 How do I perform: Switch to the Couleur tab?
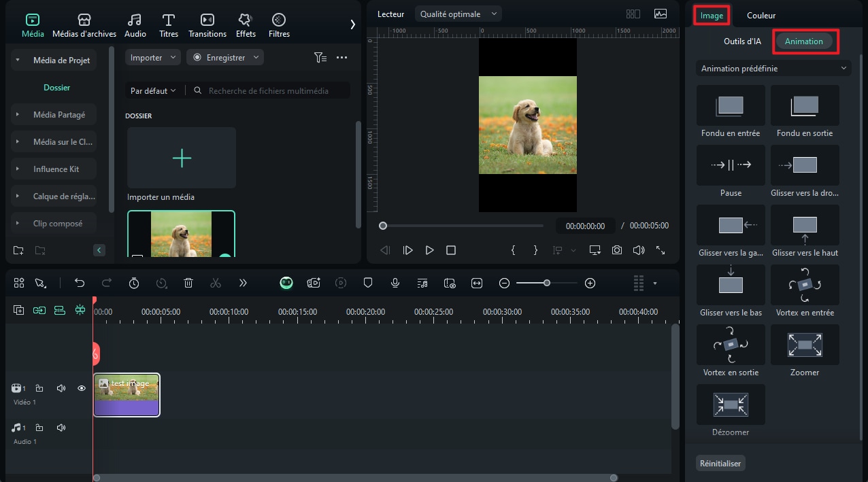point(761,15)
